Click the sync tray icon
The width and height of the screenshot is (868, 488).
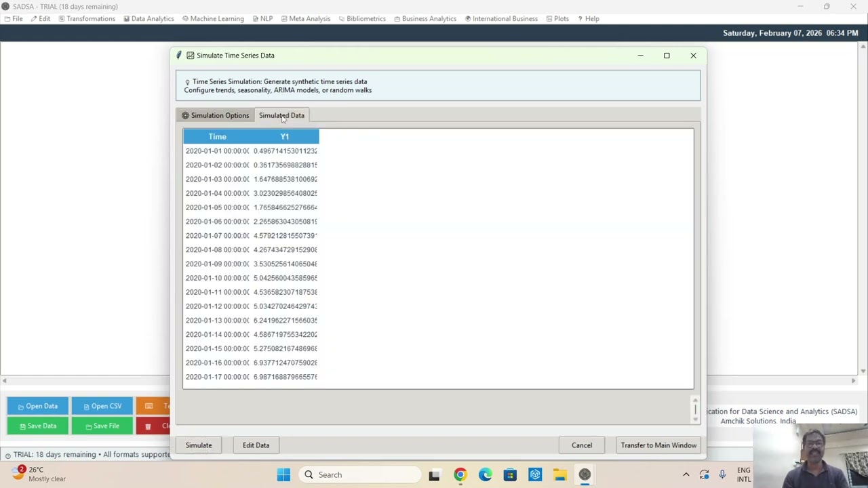point(704,474)
